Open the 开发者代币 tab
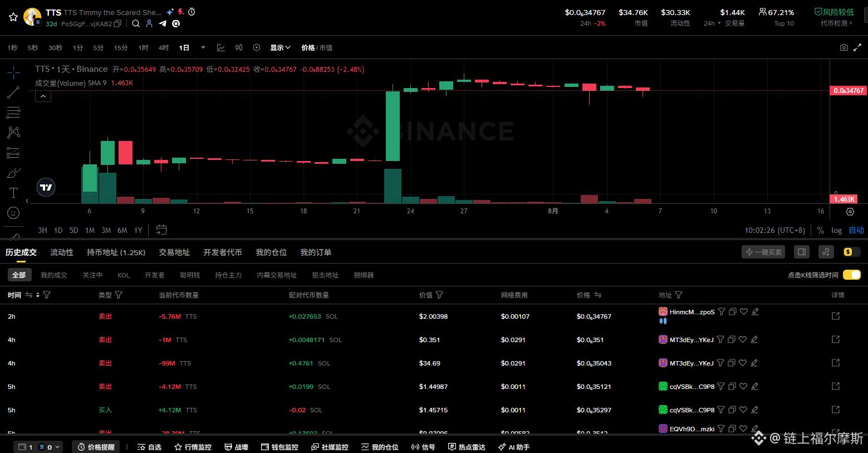868x453 pixels. coord(223,252)
